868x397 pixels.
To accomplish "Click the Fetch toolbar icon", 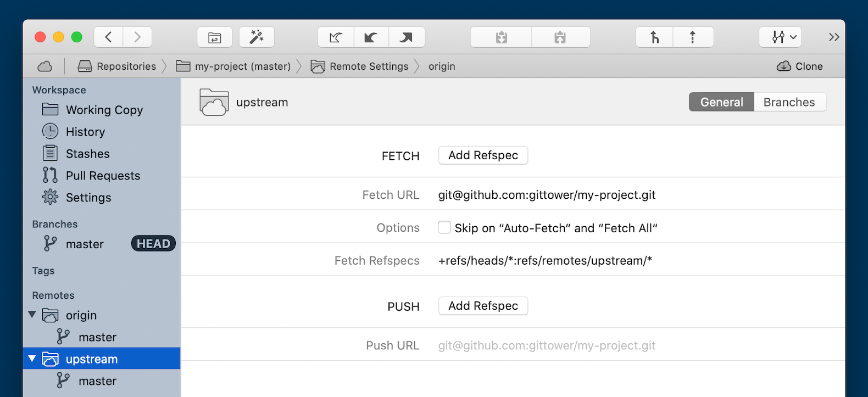I will click(x=336, y=37).
